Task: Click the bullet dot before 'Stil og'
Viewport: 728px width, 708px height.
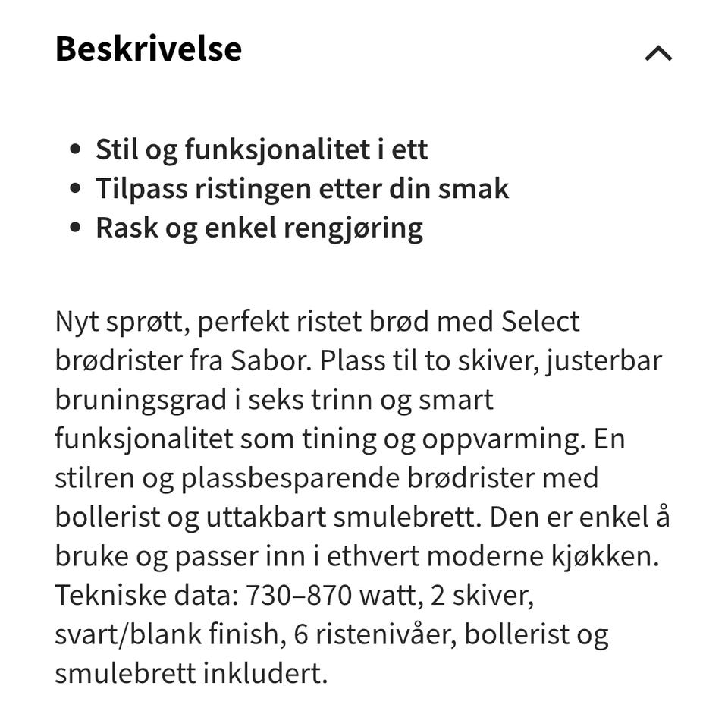Action: pos(74,149)
